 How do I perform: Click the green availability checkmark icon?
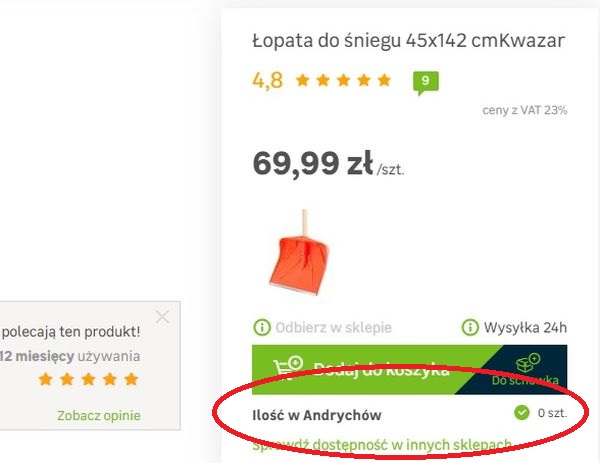pos(522,413)
